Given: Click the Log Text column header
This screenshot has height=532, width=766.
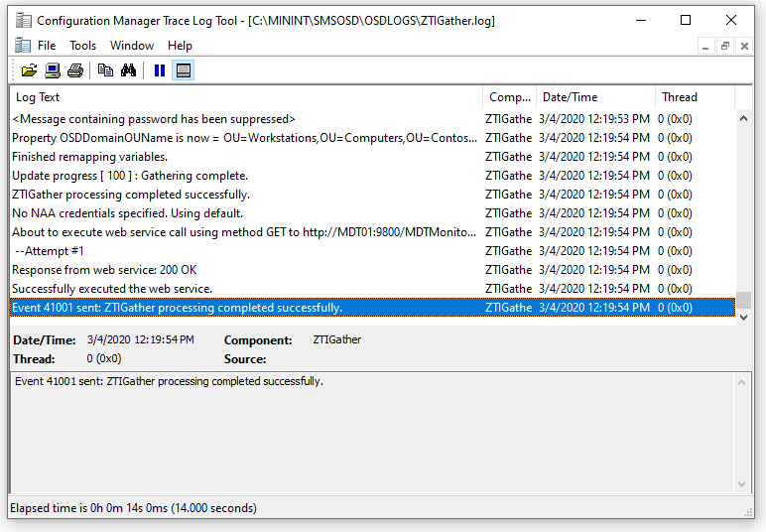Looking at the screenshot, I should [246, 97].
